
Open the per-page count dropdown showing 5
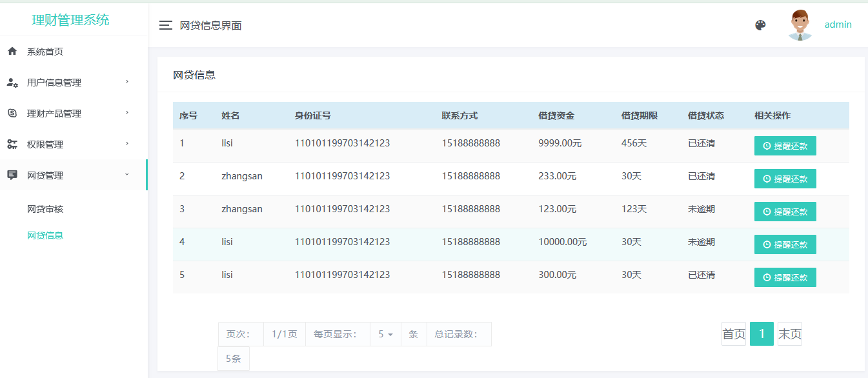[x=385, y=334]
